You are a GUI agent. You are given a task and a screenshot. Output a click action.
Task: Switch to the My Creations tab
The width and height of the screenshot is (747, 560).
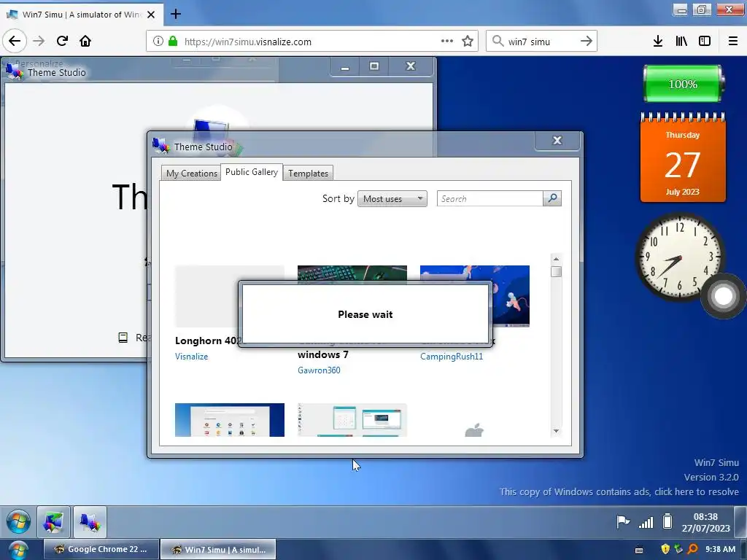coord(192,174)
